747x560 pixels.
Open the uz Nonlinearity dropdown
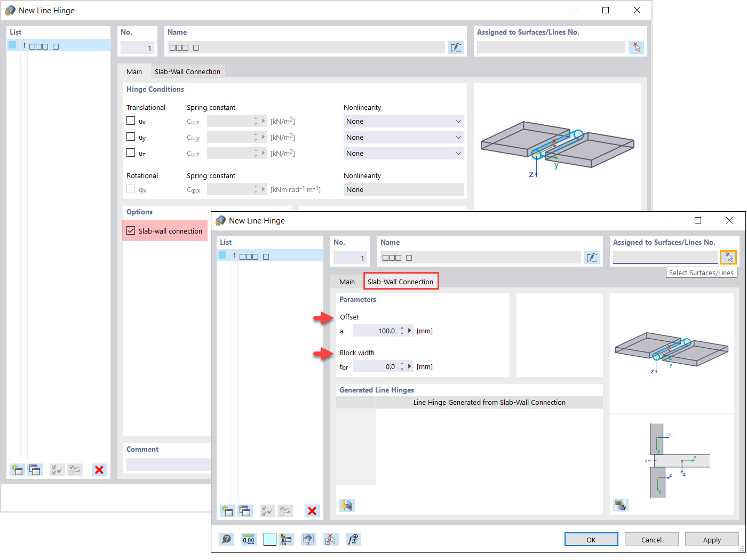tap(403, 153)
